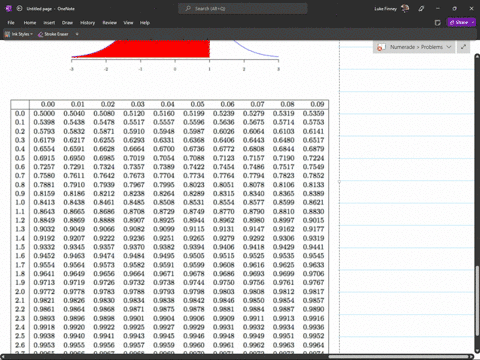480x360 pixels.
Task: Click the cell value 0.8413
Action: [x=44, y=202]
